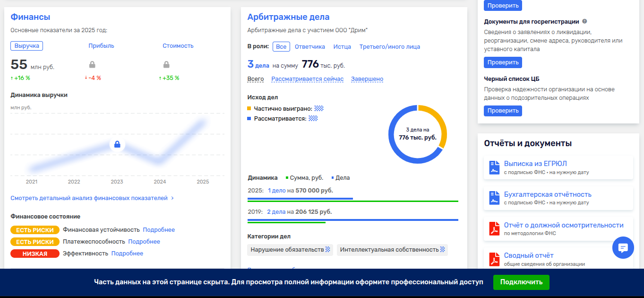The height and width of the screenshot is (298, 644).
Task: Click the 2023 label on chart axis
Action: [117, 182]
